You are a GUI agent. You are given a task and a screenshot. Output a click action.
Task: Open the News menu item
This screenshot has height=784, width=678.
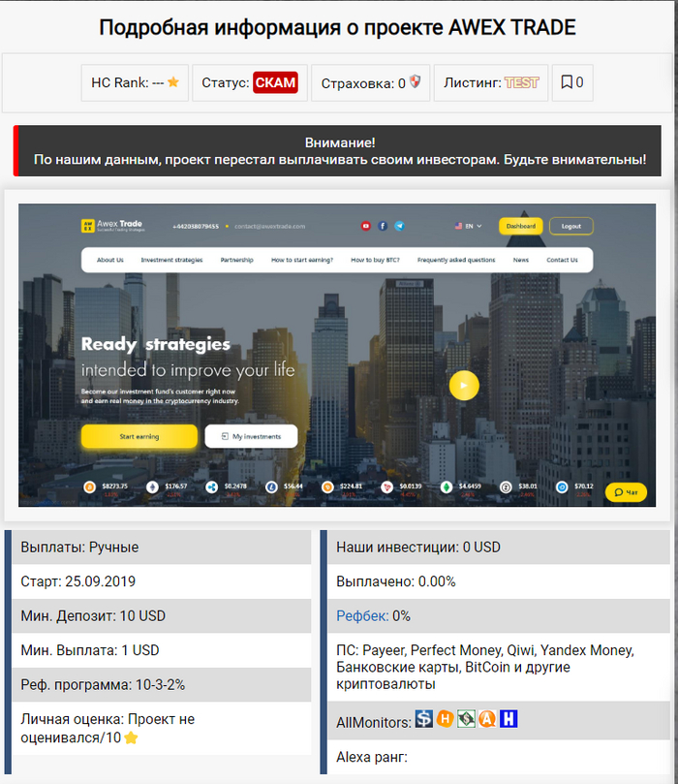pos(521,260)
